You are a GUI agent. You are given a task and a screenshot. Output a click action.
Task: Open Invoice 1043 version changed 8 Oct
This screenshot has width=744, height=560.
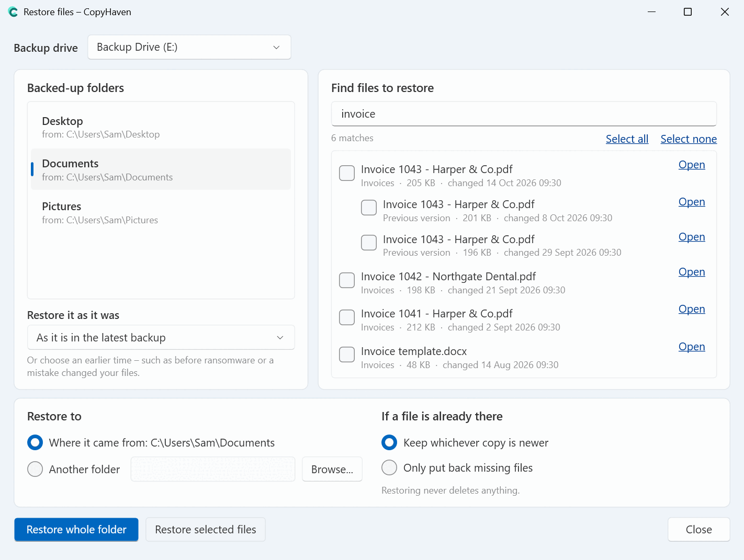point(692,202)
